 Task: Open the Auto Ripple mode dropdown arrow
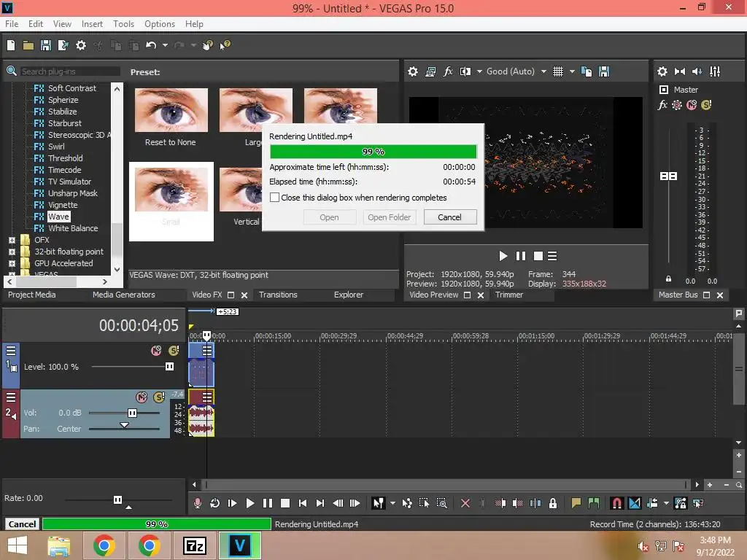coord(666,503)
